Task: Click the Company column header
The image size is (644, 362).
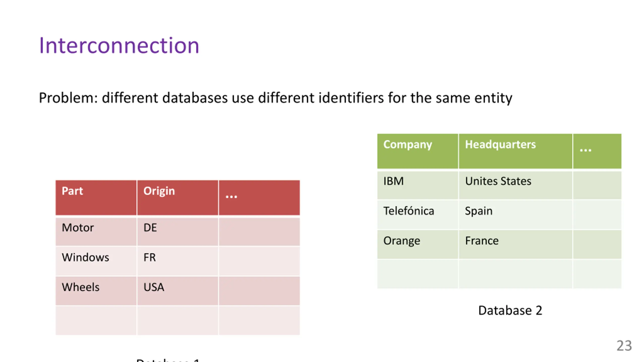Action: 418,151
